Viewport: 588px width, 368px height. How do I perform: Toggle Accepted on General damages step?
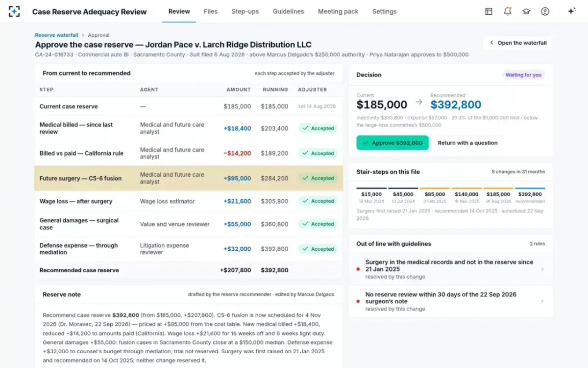point(318,224)
